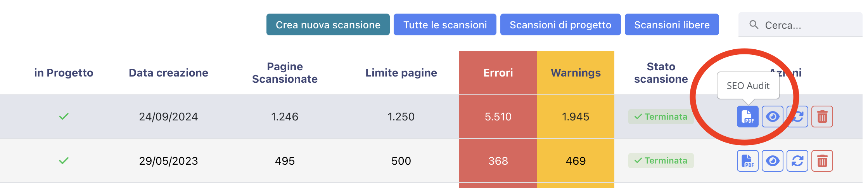Sort by 'Warnings' column header
This screenshot has height=188, width=868.
coord(576,73)
